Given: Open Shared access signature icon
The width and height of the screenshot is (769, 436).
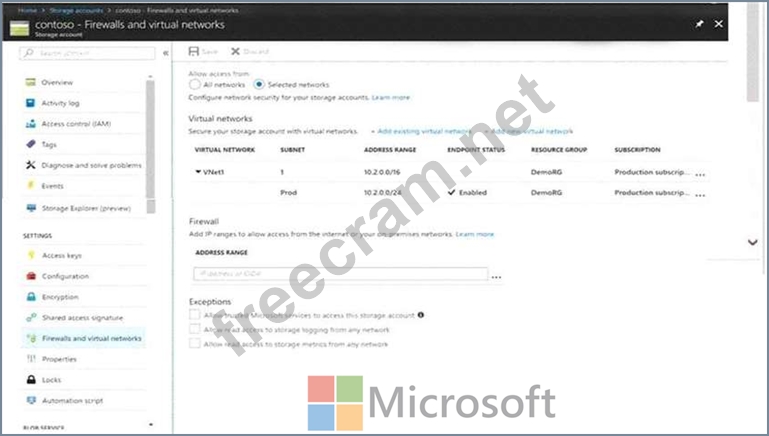Looking at the screenshot, I should [x=31, y=318].
